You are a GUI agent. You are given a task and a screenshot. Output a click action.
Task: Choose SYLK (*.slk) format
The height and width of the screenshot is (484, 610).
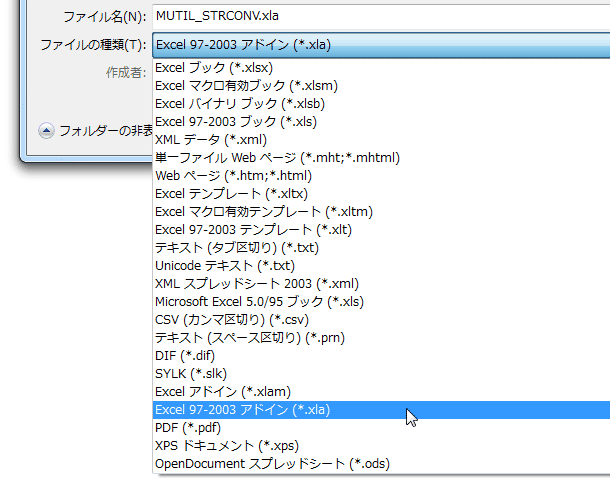(x=381, y=374)
